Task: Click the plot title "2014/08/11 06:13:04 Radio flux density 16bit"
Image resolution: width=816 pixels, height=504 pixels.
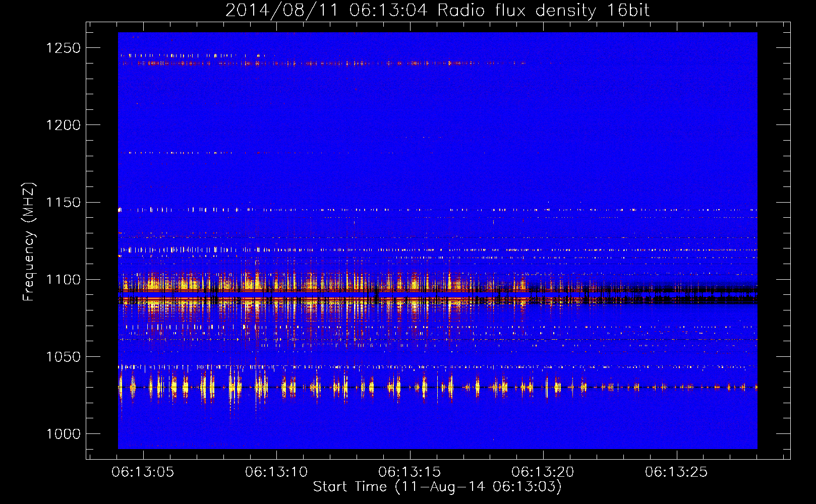Action: pos(437,10)
